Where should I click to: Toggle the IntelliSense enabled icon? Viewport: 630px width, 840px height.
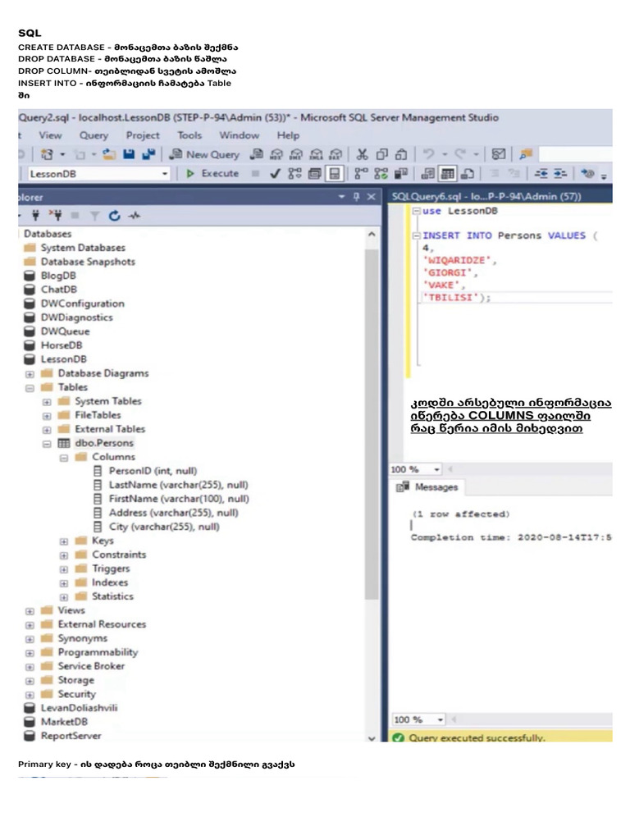tap(335, 174)
